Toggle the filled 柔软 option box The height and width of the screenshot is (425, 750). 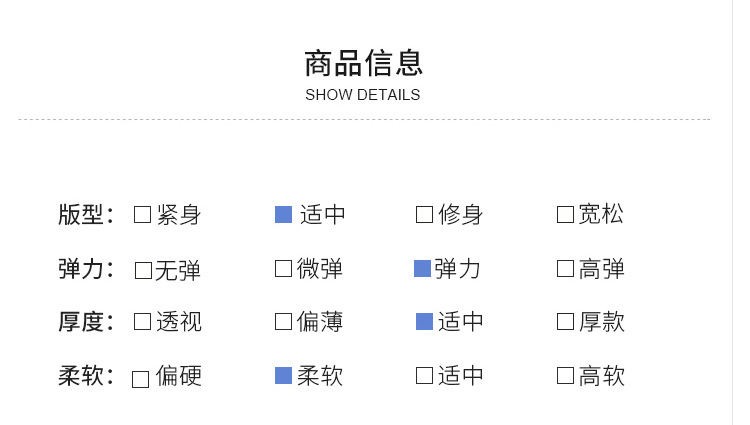tap(283, 375)
